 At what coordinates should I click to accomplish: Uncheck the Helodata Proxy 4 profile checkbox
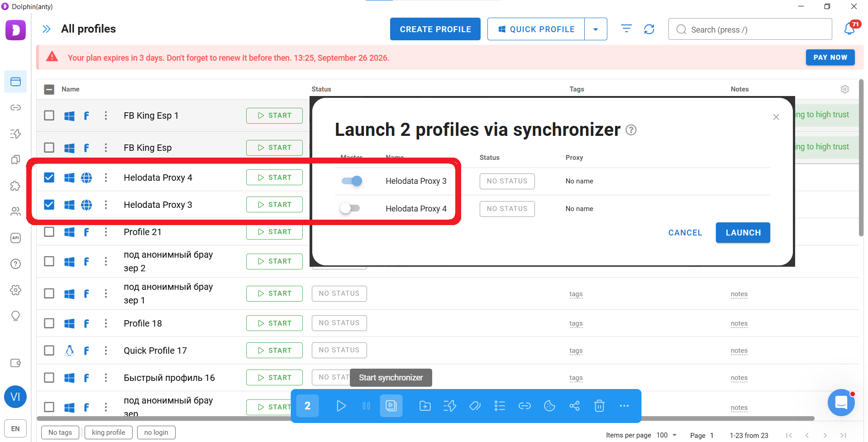49,178
